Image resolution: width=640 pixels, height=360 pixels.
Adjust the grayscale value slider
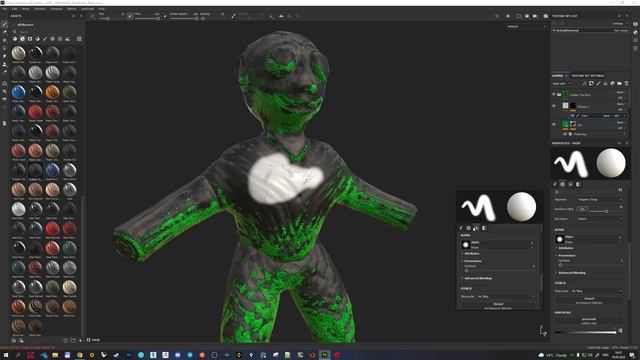[585, 332]
